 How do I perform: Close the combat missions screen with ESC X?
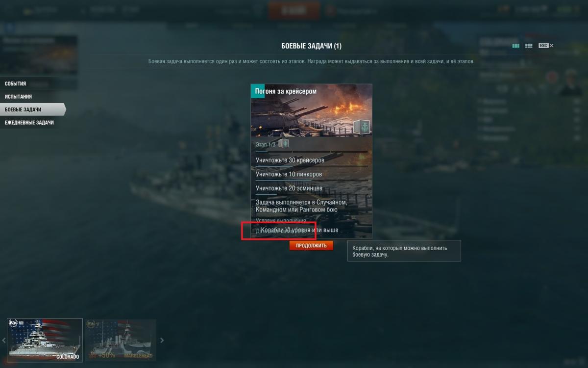(546, 46)
